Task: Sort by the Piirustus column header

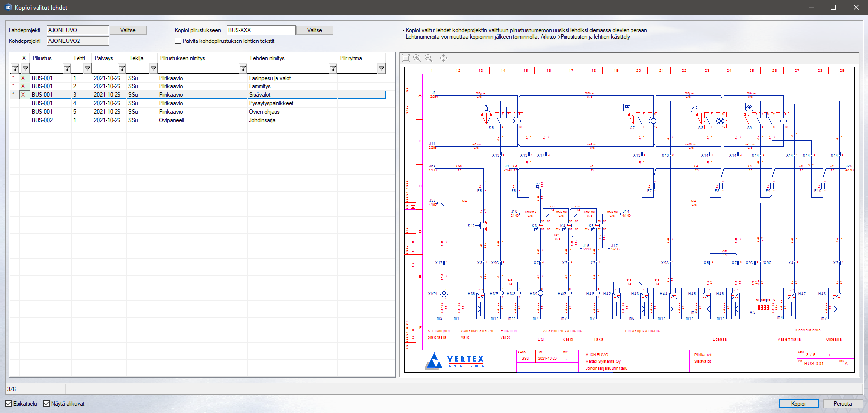Action: [42, 58]
